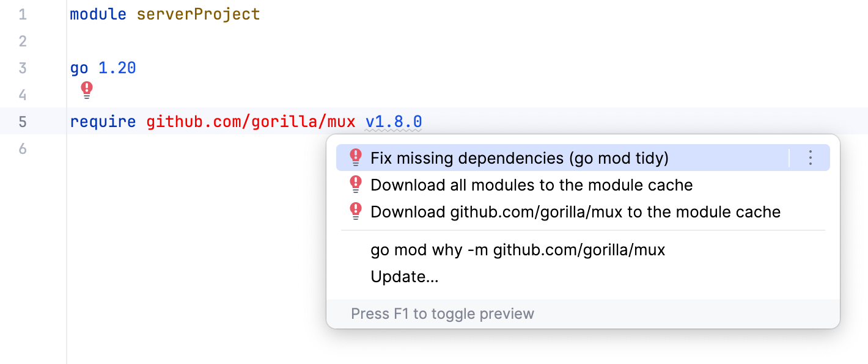The width and height of the screenshot is (868, 364).
Task: Click the require keyword on line 5
Action: [103, 121]
